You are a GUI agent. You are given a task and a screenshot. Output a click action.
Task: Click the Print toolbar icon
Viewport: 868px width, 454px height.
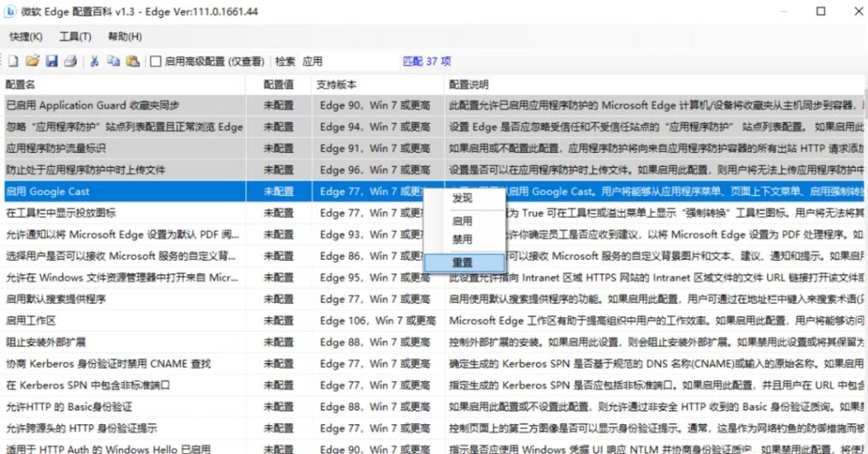coord(70,61)
